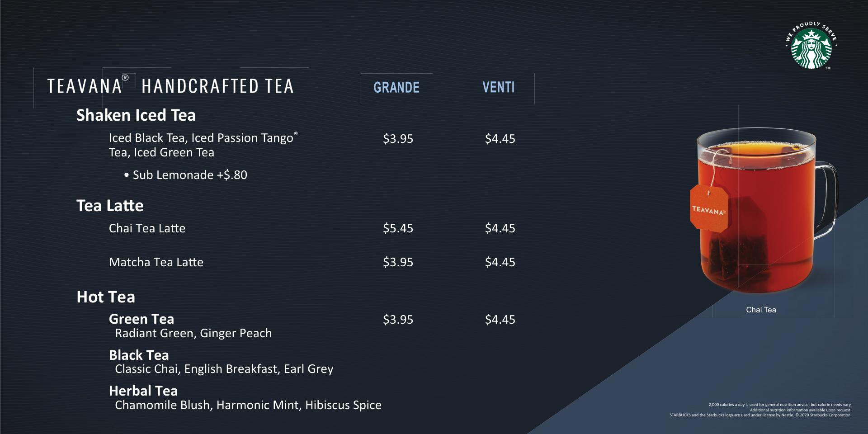This screenshot has height=434, width=868.
Task: Select the Grande column header
Action: [396, 87]
